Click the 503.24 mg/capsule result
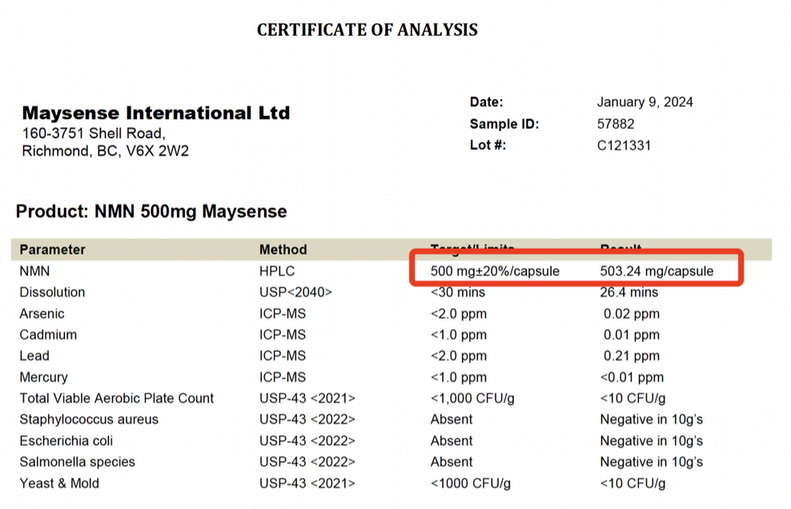The height and width of the screenshot is (509, 791). (656, 271)
